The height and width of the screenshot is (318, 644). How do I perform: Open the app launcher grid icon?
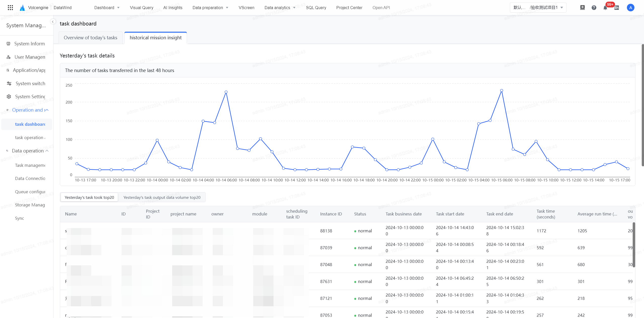click(10, 8)
